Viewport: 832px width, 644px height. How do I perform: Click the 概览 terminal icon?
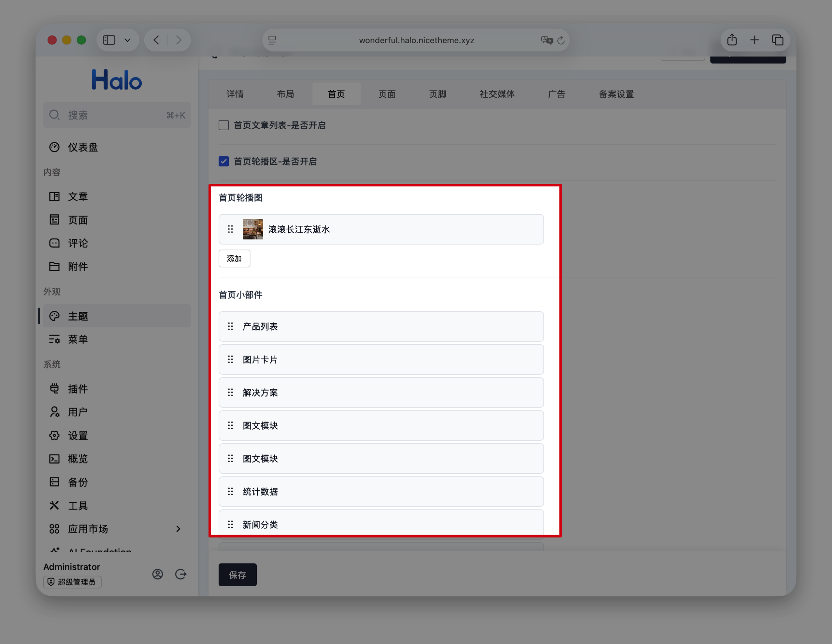[x=55, y=459]
